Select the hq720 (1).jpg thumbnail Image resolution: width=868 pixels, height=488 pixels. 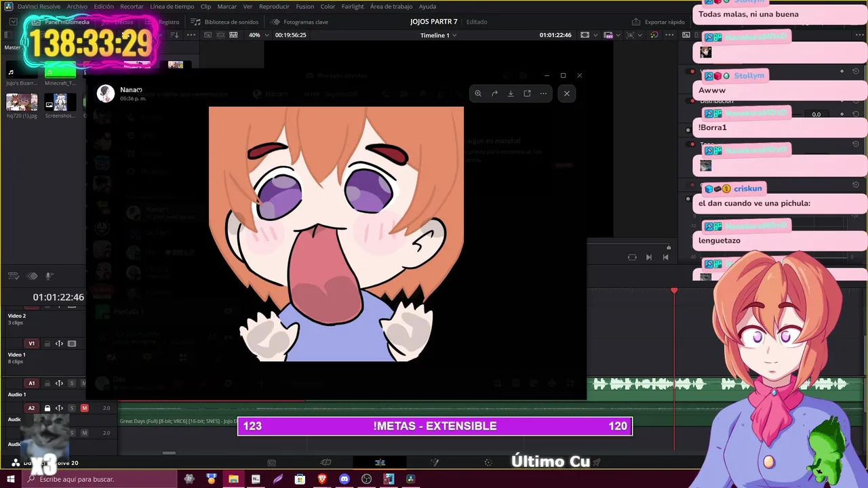(x=22, y=102)
